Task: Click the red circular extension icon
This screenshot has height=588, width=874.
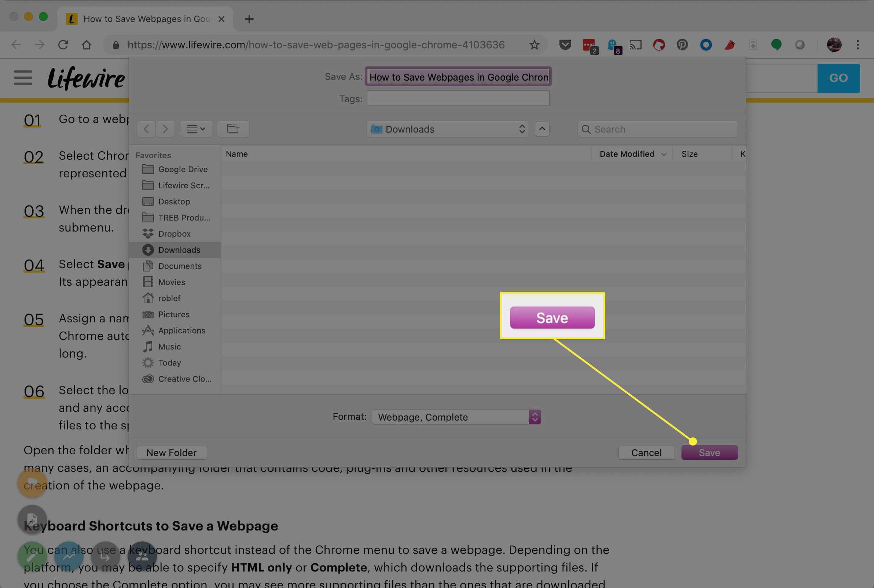Action: 658,45
